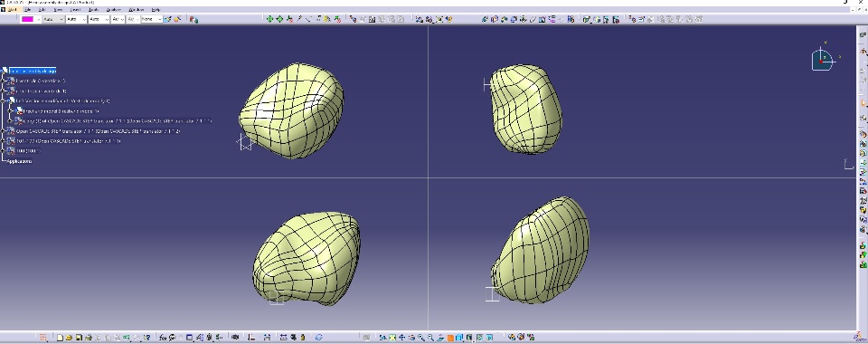This screenshot has width=868, height=344.
Task: Click the first green move arrows icon
Action: click(269, 19)
